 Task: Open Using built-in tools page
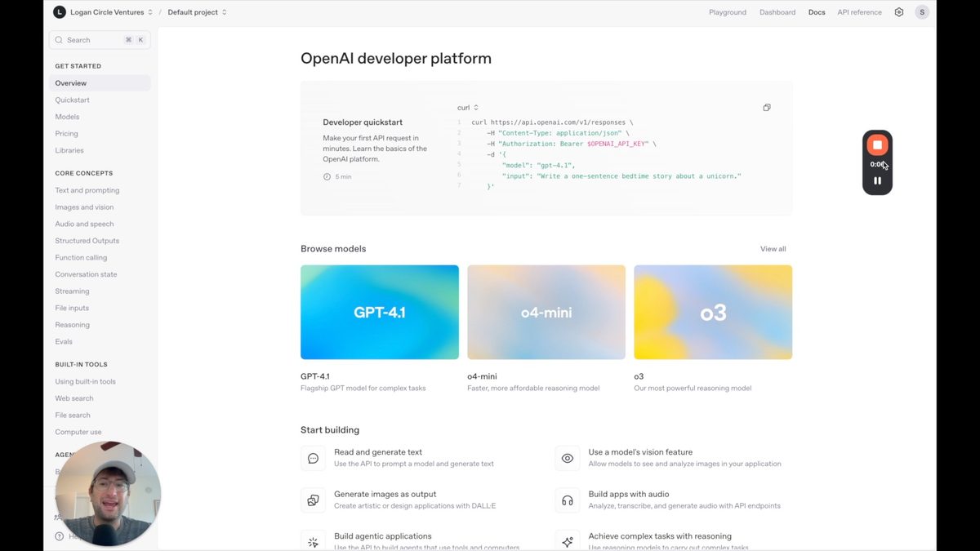pos(86,381)
